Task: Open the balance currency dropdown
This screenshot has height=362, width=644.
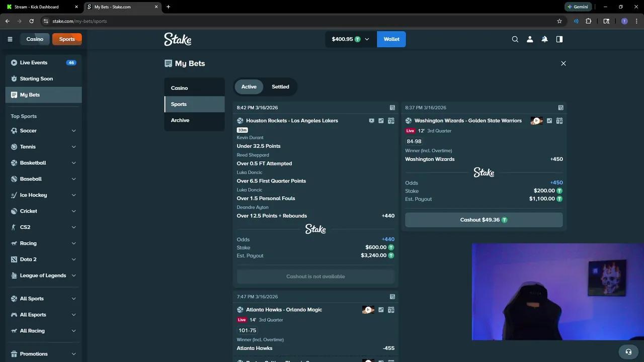Action: click(351, 39)
